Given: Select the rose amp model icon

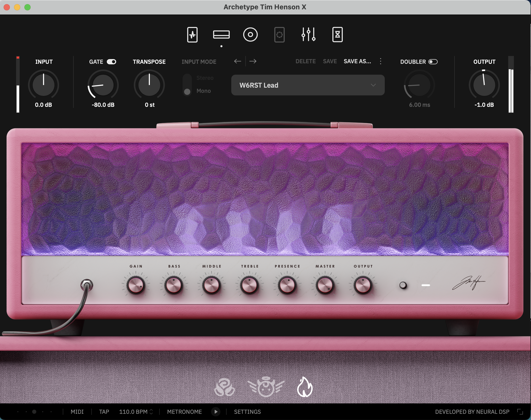Looking at the screenshot, I should 225,387.
